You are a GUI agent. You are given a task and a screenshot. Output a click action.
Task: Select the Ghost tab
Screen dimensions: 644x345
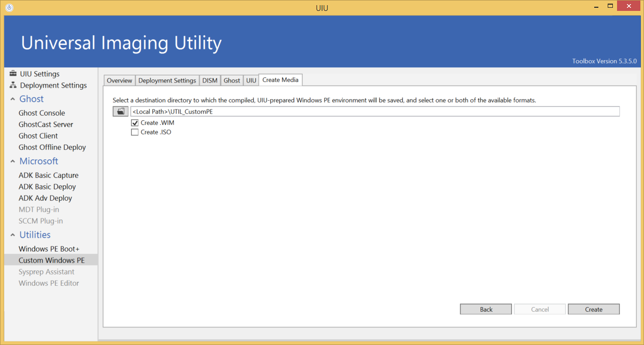(x=232, y=80)
